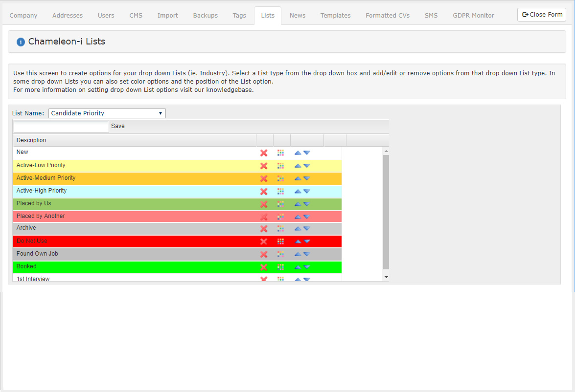This screenshot has width=575, height=392.
Task: Open color picker for Active-Medium Priority
Action: 280,178
